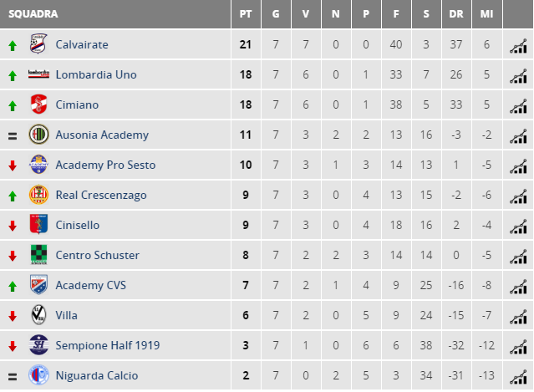534x392 pixels.
Task: Click the green up arrow beside Calvairate
Action: coord(13,46)
